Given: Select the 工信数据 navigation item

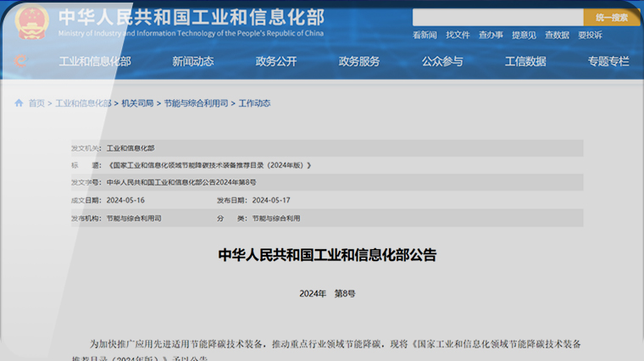Looking at the screenshot, I should [525, 62].
